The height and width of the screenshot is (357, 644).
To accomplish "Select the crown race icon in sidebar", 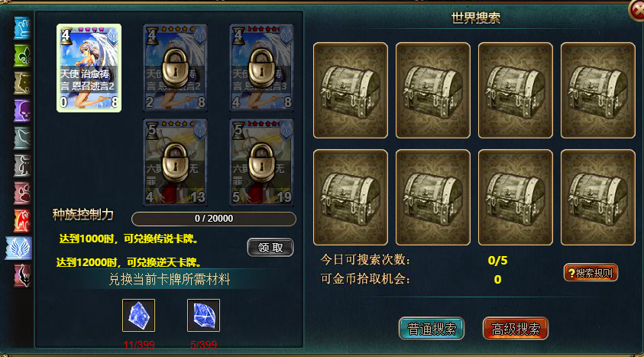I will [22, 28].
